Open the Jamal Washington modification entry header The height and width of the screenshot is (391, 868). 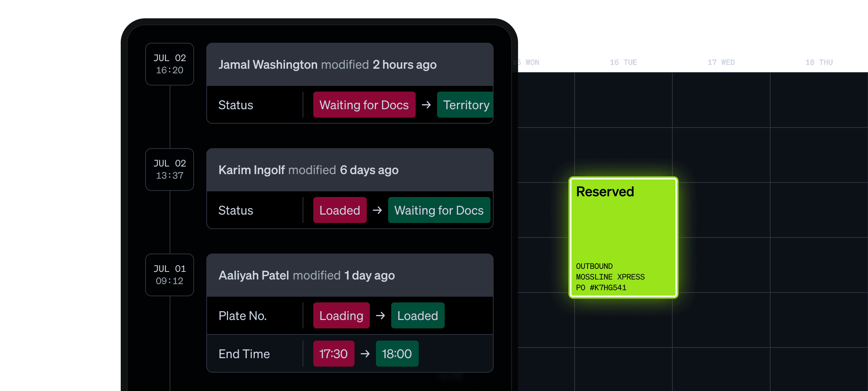tap(350, 65)
